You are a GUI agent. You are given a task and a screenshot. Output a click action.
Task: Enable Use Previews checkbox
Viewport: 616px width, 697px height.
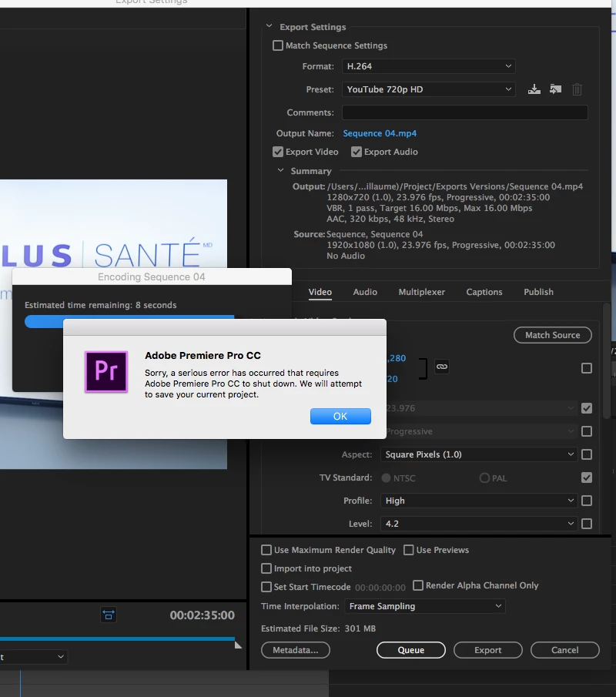pyautogui.click(x=408, y=550)
